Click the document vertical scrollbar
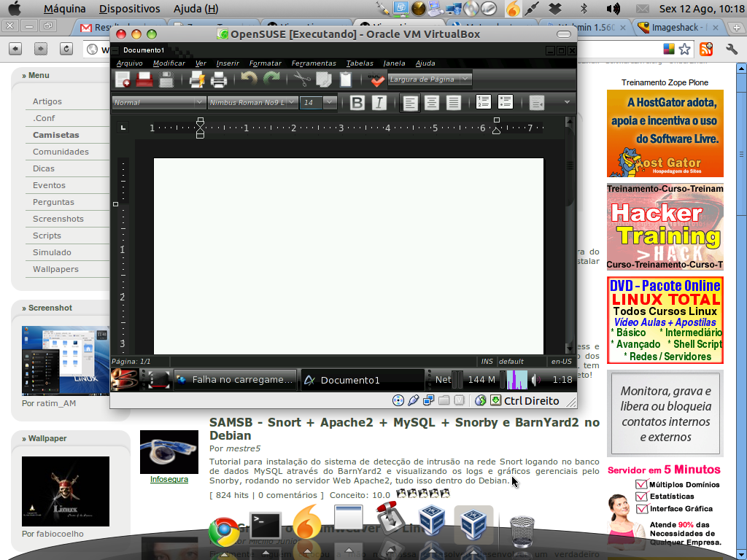Image resolution: width=747 pixels, height=560 pixels. pyautogui.click(x=570, y=235)
